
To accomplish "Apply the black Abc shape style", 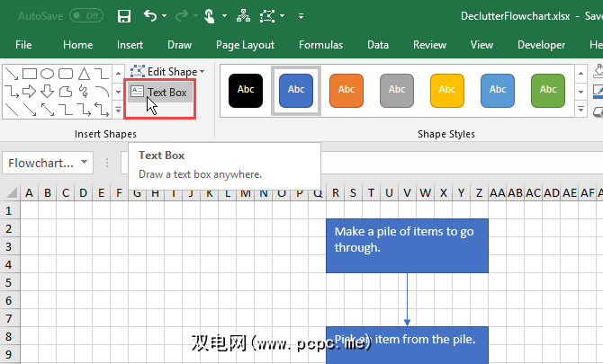I will tap(246, 90).
